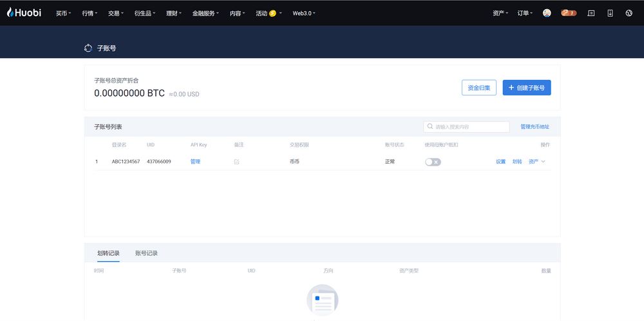This screenshot has width=644, height=321.
Task: Select the 划转记录 tab
Action: [x=108, y=253]
